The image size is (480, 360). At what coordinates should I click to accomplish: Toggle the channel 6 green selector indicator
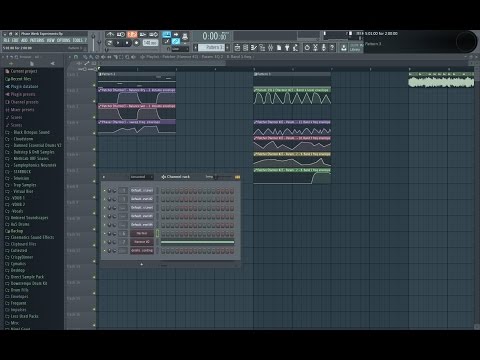(157, 233)
